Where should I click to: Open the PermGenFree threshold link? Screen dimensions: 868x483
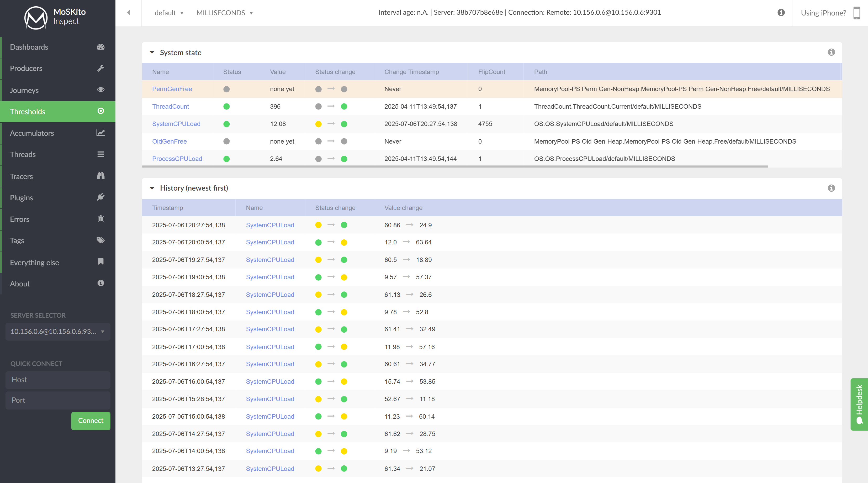point(172,89)
